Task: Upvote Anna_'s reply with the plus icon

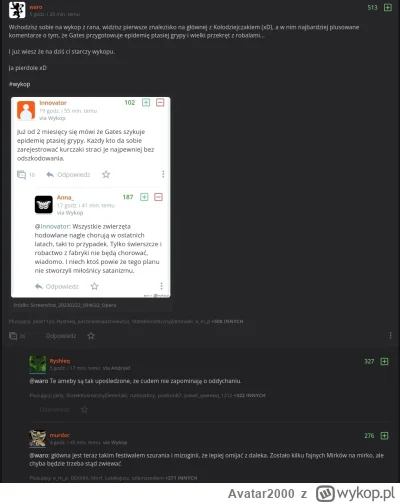Action: 144,197
